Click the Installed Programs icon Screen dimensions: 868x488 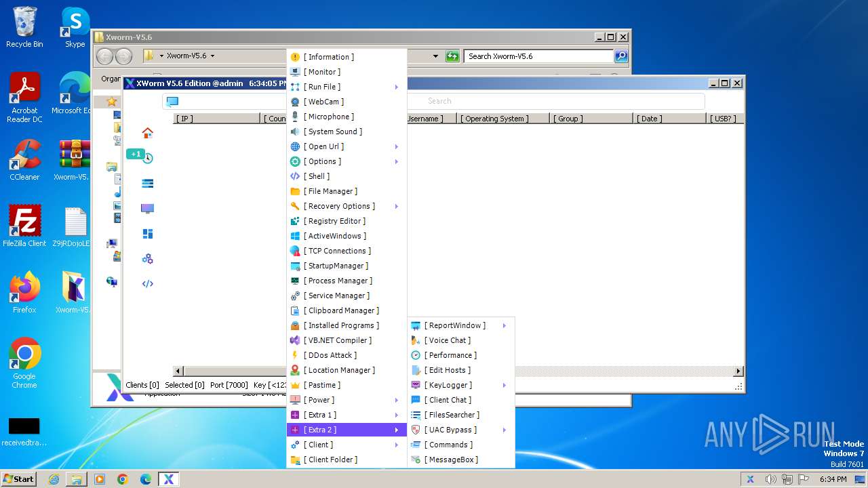pyautogui.click(x=295, y=325)
